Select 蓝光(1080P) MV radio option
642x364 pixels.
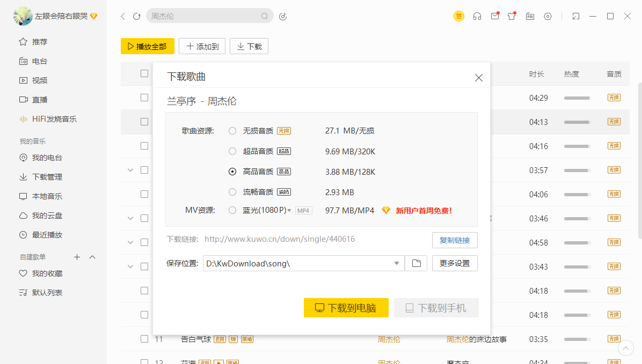point(232,210)
